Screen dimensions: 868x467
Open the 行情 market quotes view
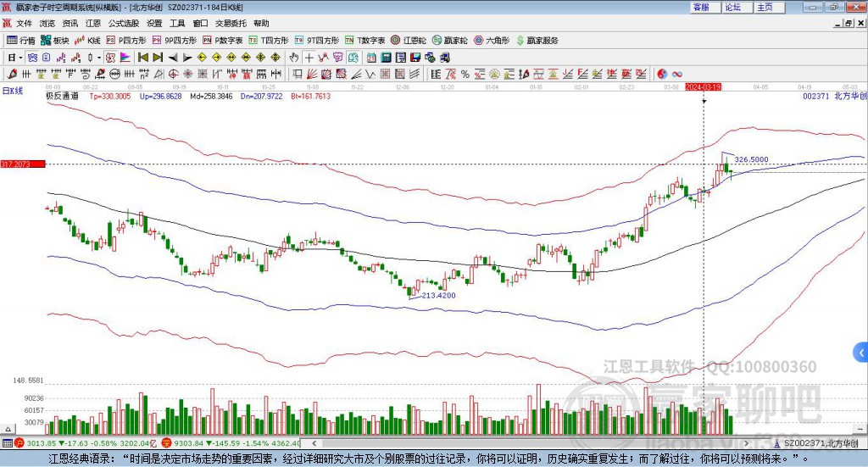point(20,41)
